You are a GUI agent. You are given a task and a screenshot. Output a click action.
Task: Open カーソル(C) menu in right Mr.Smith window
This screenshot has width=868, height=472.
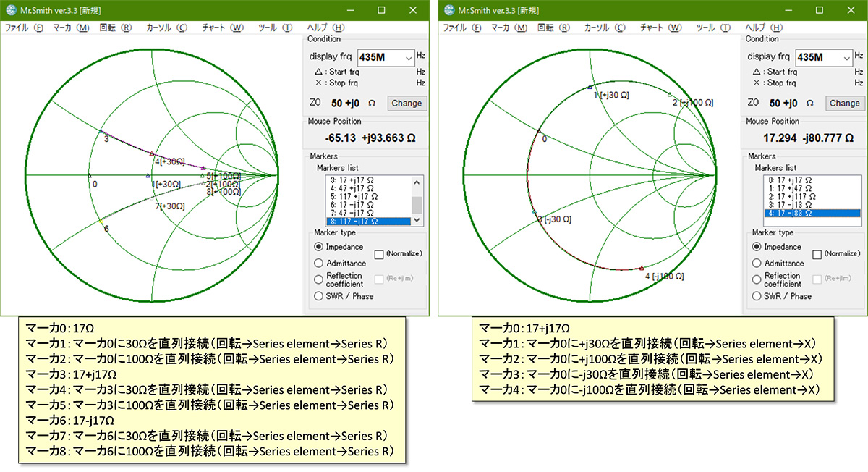[x=605, y=28]
